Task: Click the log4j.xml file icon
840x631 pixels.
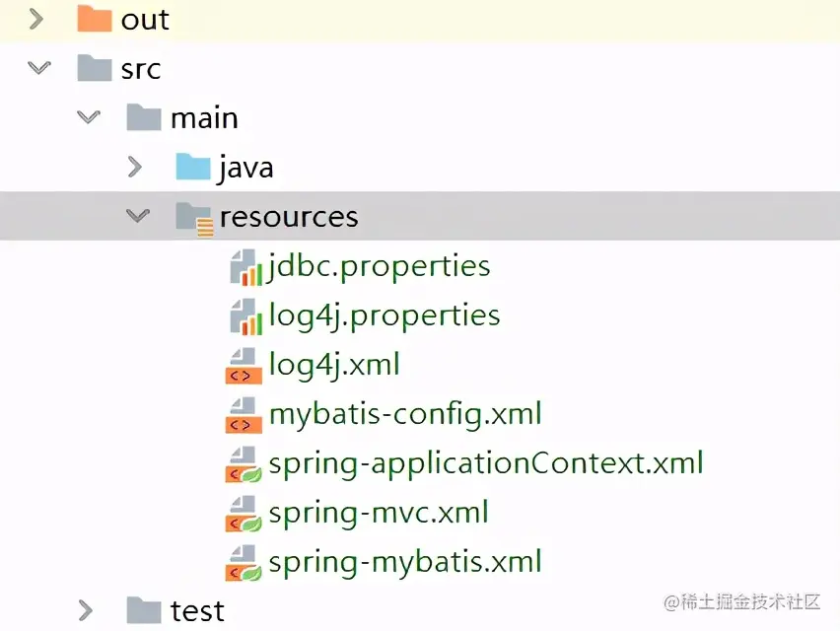Action: (244, 366)
